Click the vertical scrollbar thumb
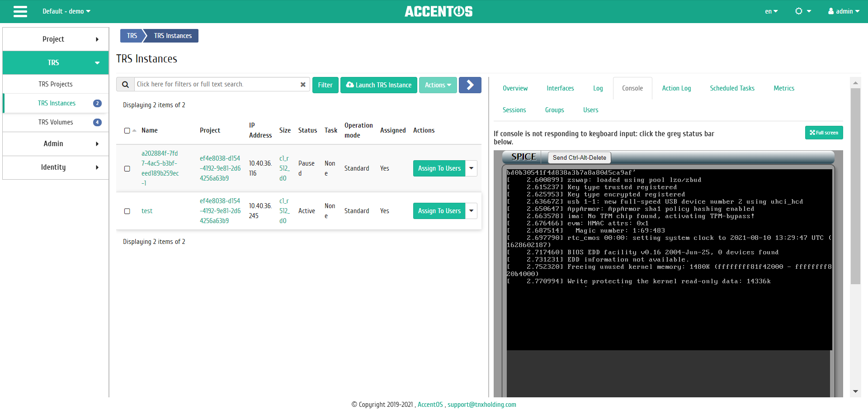868x410 pixels. [x=855, y=186]
